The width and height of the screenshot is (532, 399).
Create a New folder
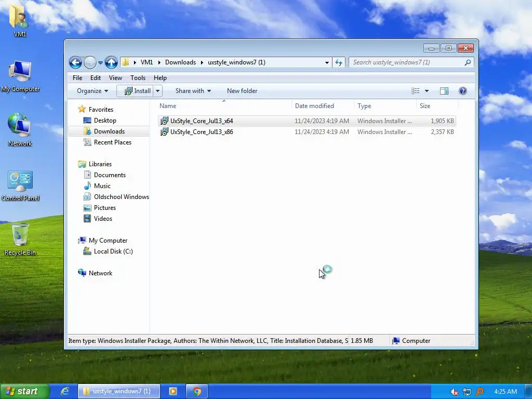242,91
